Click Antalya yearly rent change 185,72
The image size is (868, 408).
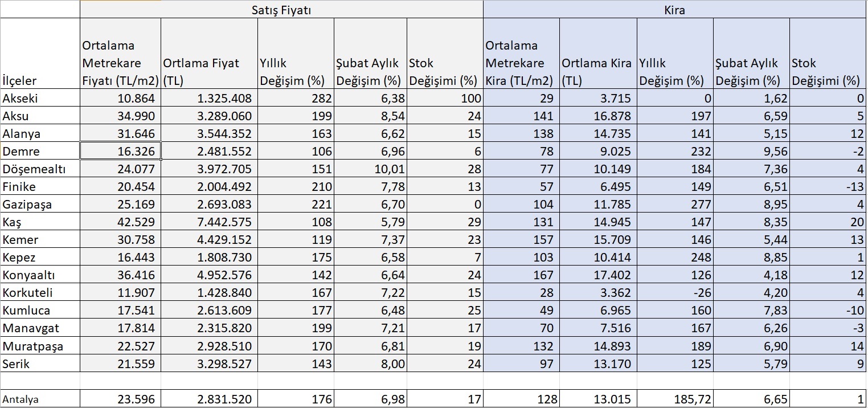(x=674, y=399)
